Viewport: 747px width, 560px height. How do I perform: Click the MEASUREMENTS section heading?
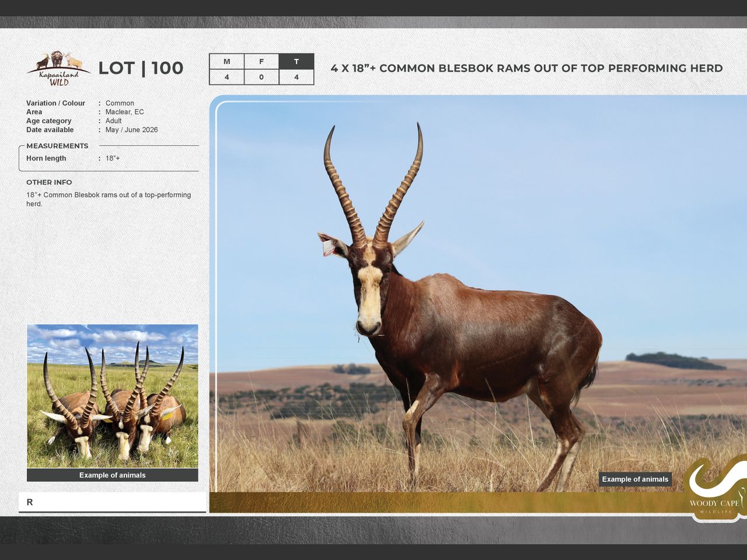coord(57,146)
